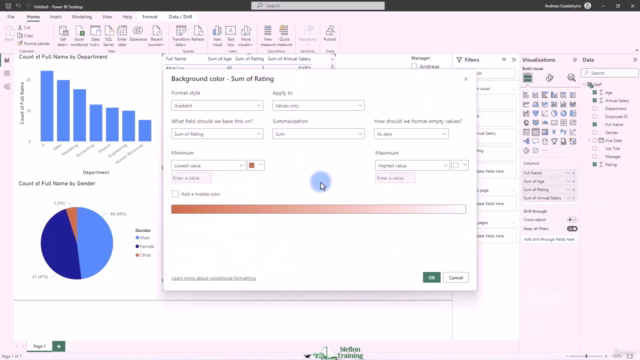640x360 pixels.
Task: Switch to Model view in left sidebar
Action: 7,87
